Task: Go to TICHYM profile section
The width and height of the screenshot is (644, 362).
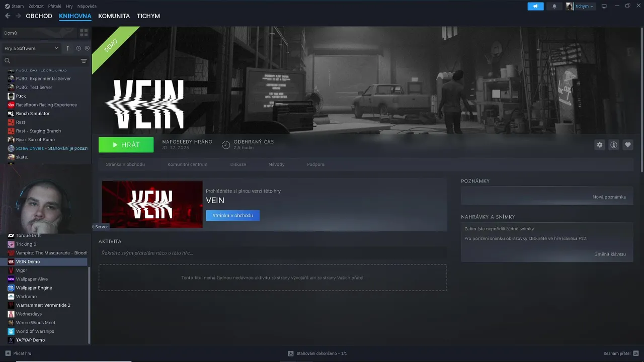Action: point(148,16)
